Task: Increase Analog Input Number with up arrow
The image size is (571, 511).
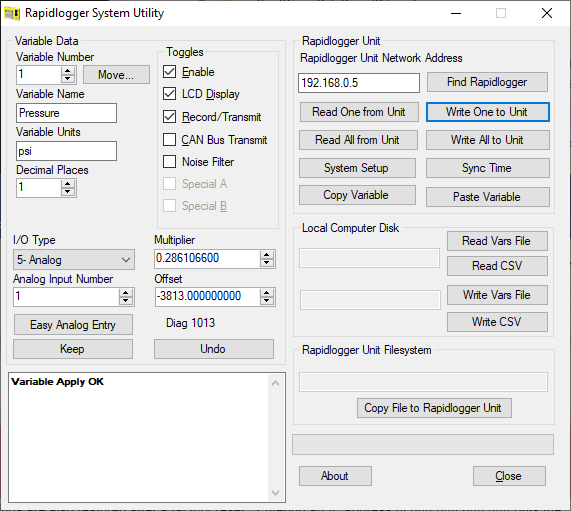Action: click(126, 292)
